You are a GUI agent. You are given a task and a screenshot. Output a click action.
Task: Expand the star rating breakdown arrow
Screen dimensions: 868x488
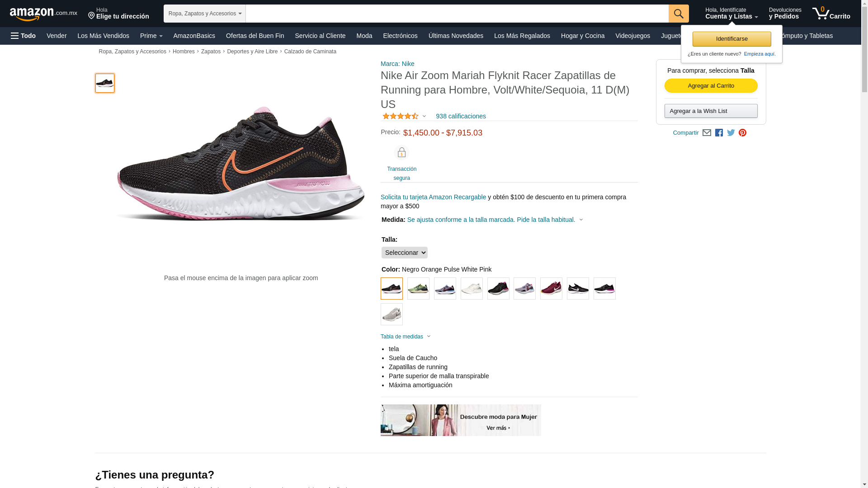(x=424, y=117)
